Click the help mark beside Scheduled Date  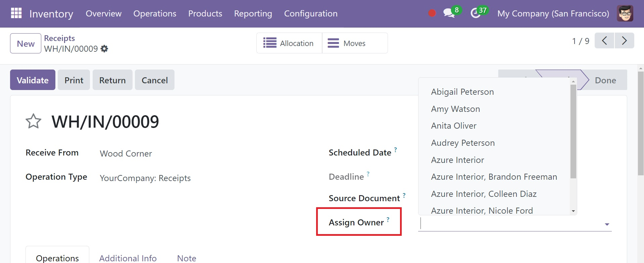click(395, 149)
